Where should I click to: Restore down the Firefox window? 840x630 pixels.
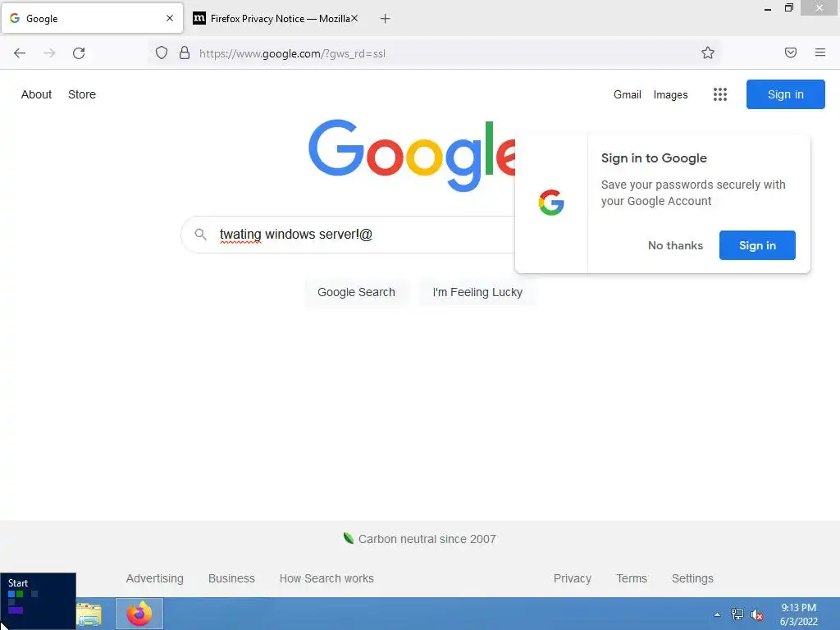788,8
